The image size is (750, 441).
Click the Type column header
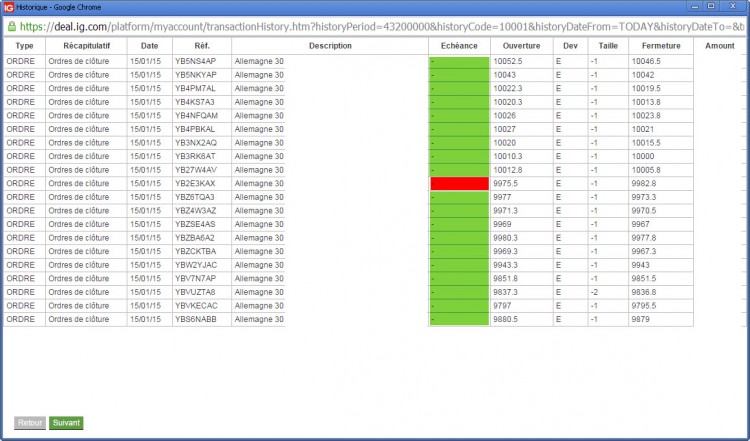click(24, 46)
